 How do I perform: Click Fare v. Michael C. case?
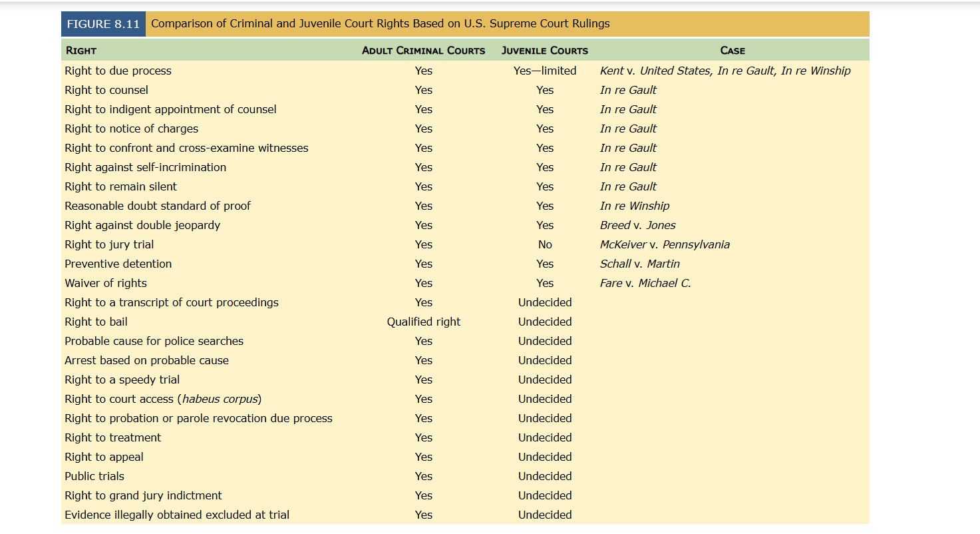pos(645,283)
